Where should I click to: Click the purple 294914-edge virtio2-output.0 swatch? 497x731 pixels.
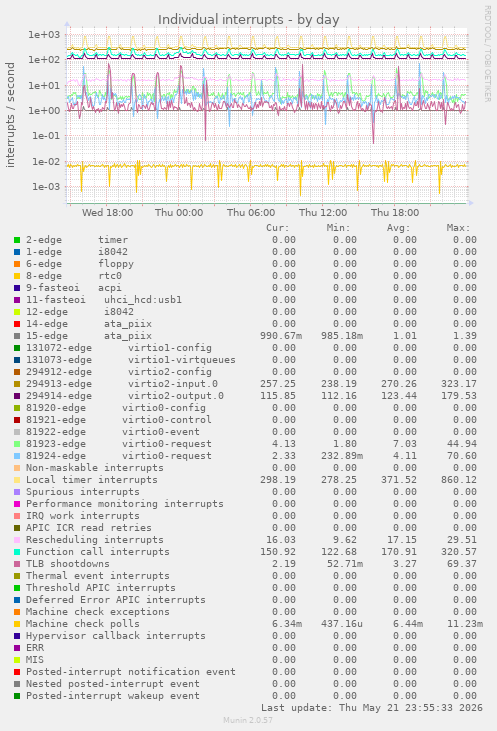tap(17, 396)
